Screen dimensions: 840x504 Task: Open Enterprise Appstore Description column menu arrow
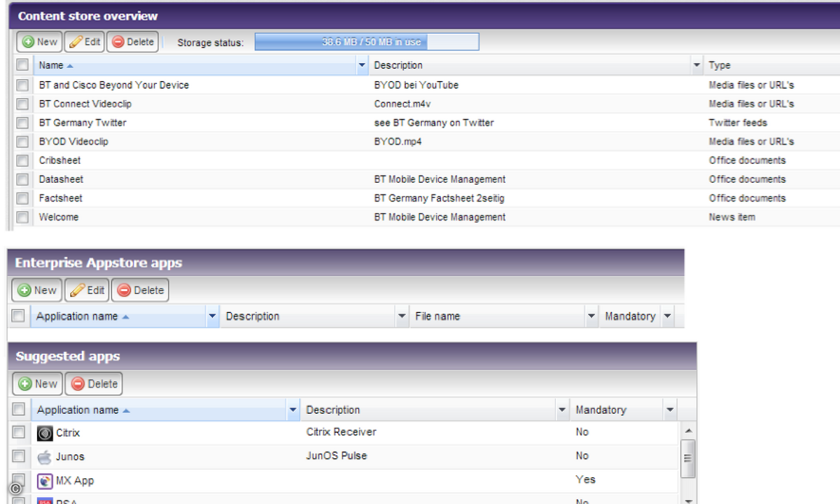(402, 316)
